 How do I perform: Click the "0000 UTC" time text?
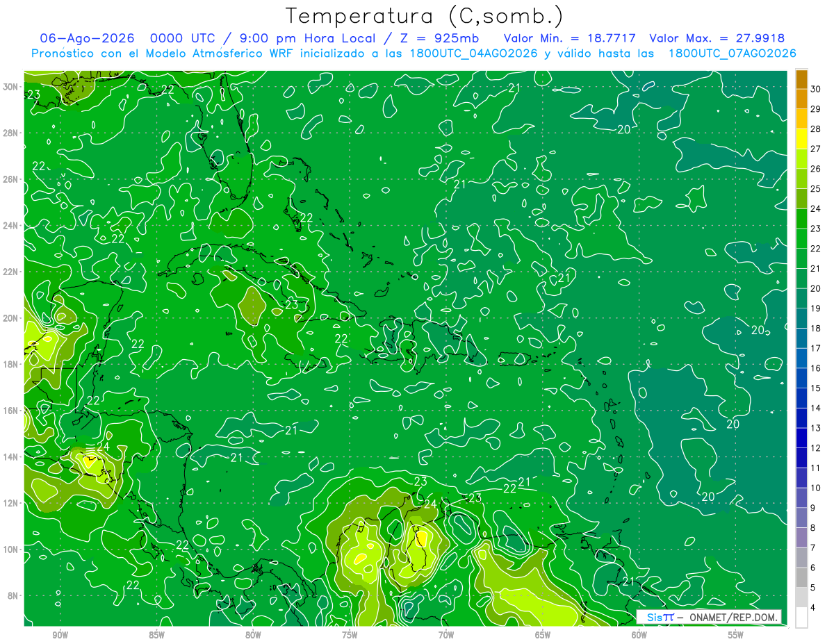pyautogui.click(x=182, y=39)
